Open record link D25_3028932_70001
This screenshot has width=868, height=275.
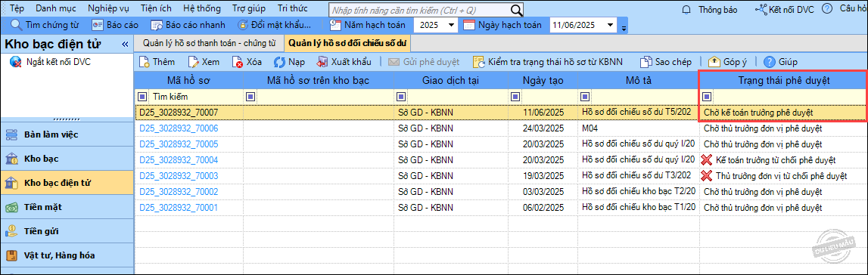tap(179, 209)
